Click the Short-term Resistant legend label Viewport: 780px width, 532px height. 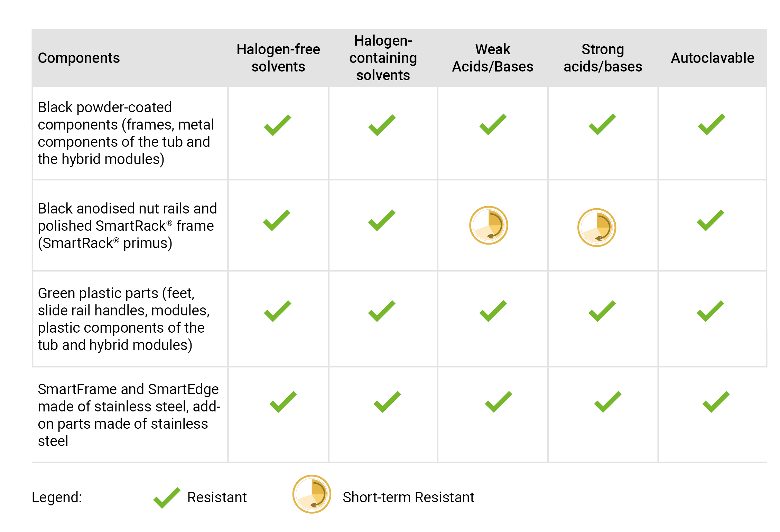coord(408,497)
